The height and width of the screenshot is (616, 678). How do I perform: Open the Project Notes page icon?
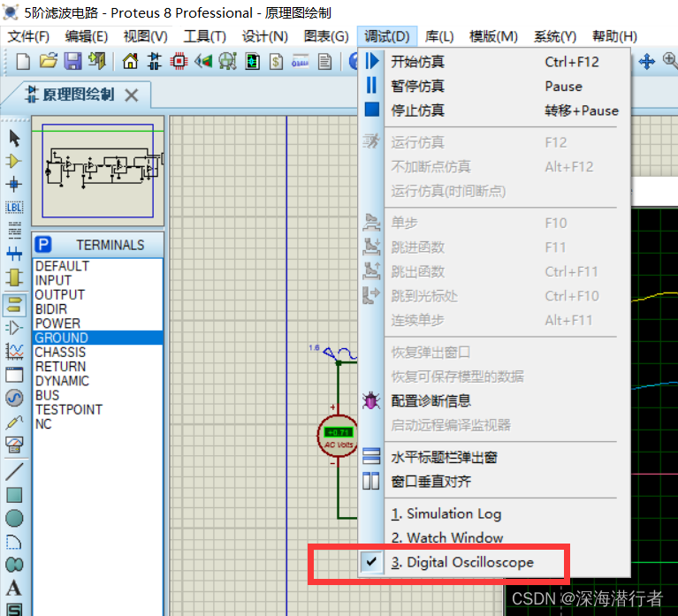pyautogui.click(x=324, y=61)
